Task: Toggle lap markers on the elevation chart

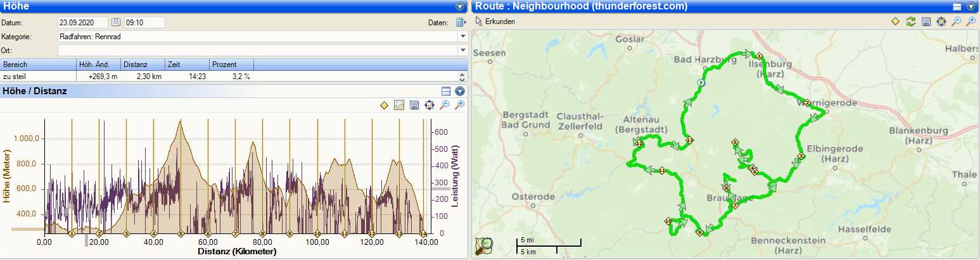Action: (384, 105)
